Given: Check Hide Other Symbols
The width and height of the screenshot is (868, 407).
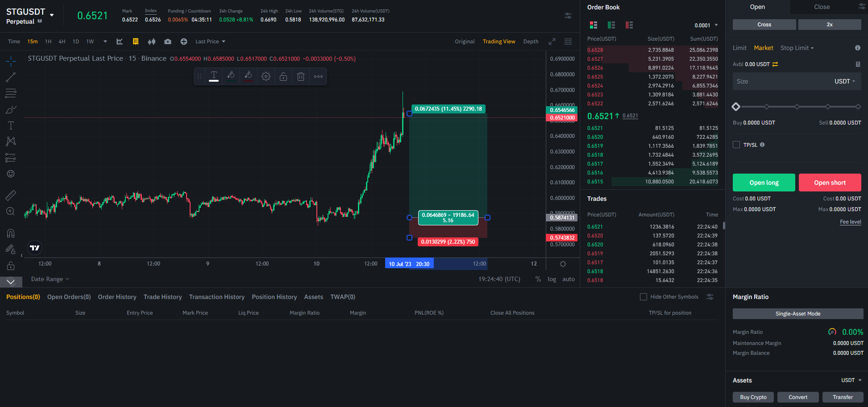Looking at the screenshot, I should 644,297.
